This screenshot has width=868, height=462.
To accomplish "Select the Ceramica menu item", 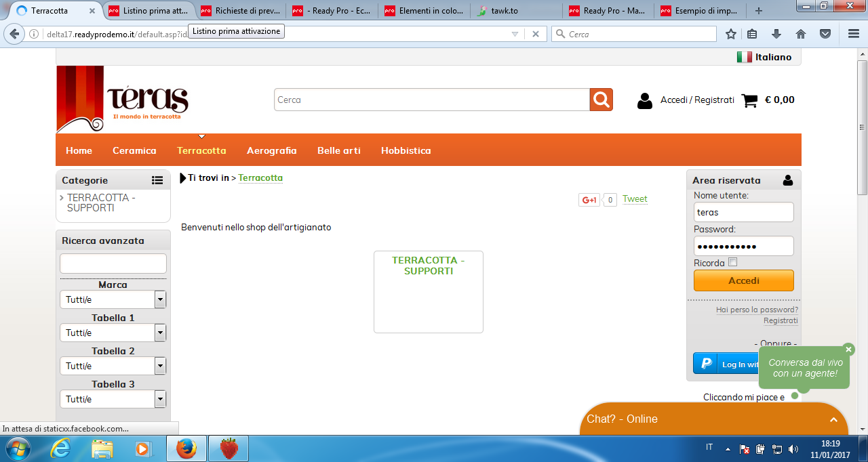I will (x=134, y=150).
